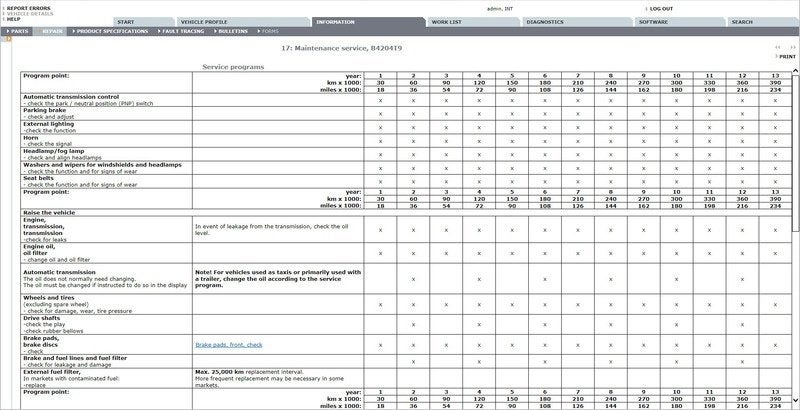
Task: Select the 'External lighting' row label
Action: click(48, 124)
